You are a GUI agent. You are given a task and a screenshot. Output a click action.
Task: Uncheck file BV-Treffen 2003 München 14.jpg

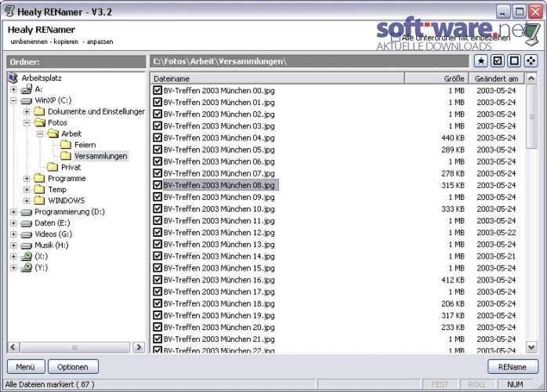point(158,256)
